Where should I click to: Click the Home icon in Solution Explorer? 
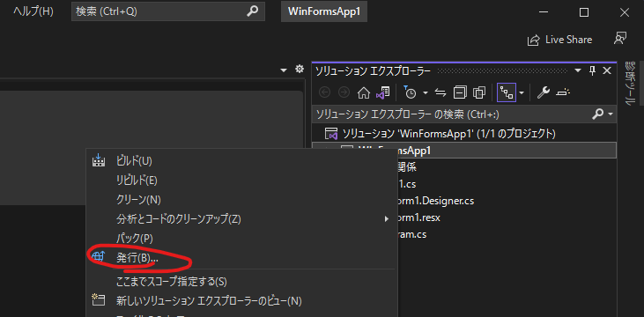coord(364,92)
